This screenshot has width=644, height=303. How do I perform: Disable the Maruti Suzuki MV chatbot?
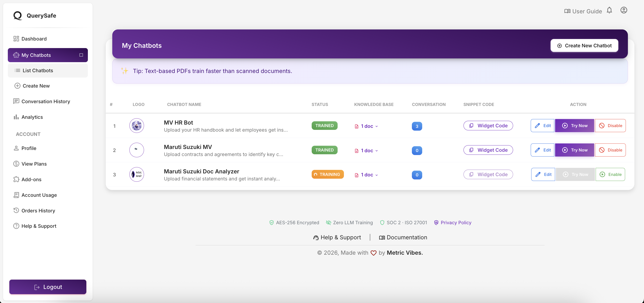coord(610,150)
